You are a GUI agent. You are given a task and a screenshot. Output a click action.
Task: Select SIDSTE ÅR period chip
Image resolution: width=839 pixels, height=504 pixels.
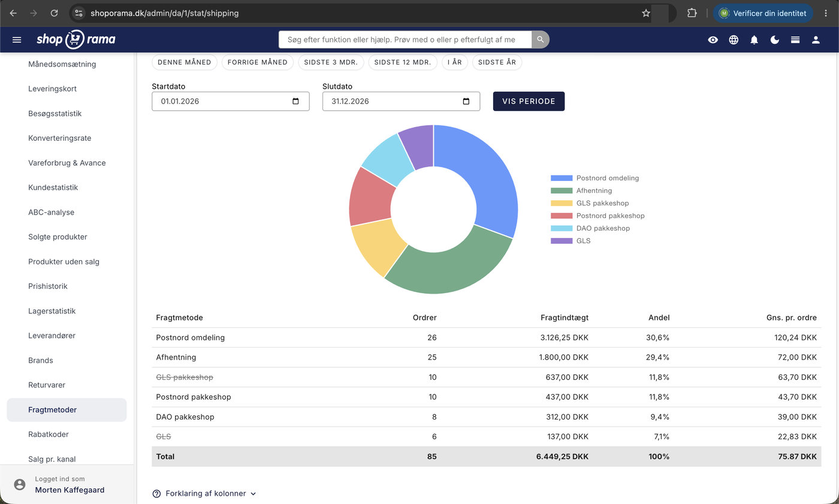(497, 62)
